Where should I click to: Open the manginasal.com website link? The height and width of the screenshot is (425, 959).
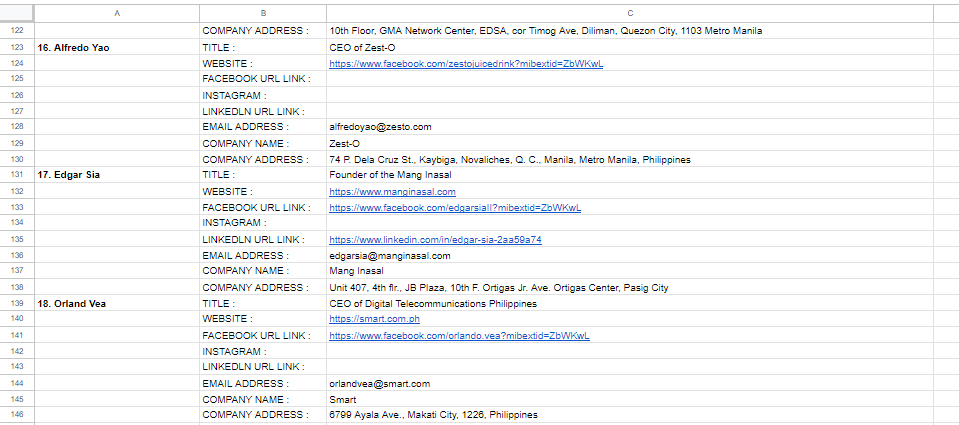[x=392, y=191]
